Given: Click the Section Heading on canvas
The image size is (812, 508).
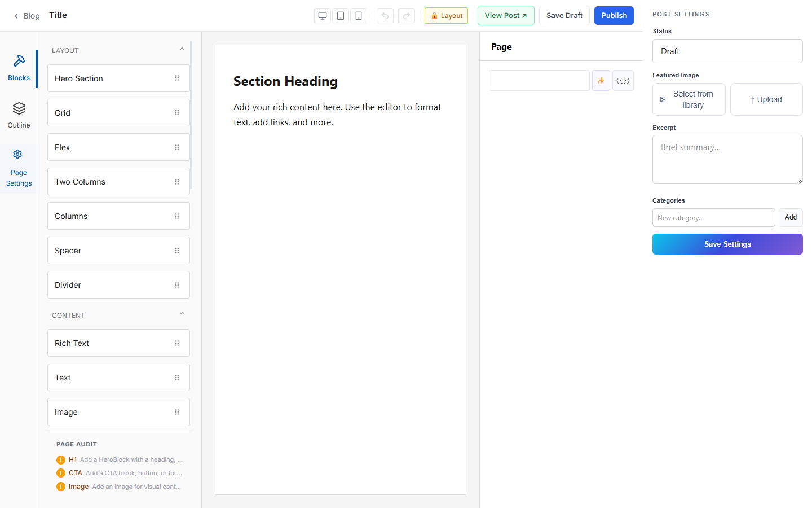Looking at the screenshot, I should click(285, 81).
